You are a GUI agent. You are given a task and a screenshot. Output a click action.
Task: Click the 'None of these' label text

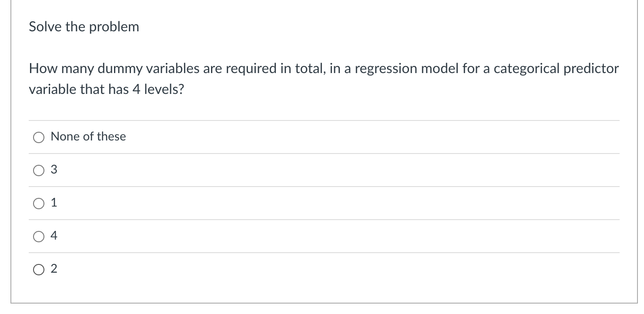pyautogui.click(x=88, y=136)
